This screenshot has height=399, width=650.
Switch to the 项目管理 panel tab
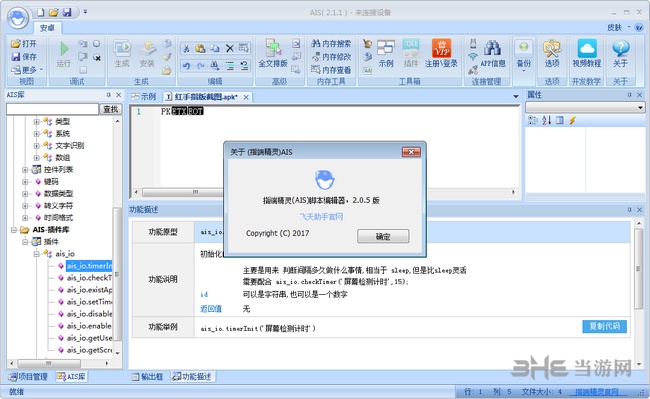[29, 377]
